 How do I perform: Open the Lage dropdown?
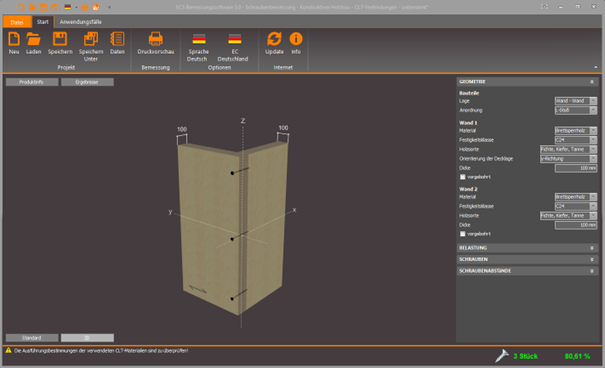(576, 101)
